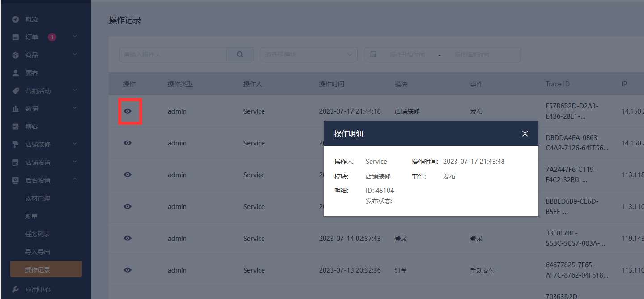Screen dimensions: 644x299
Task: Open 概览 overview in sidebar
Action: (x=31, y=19)
